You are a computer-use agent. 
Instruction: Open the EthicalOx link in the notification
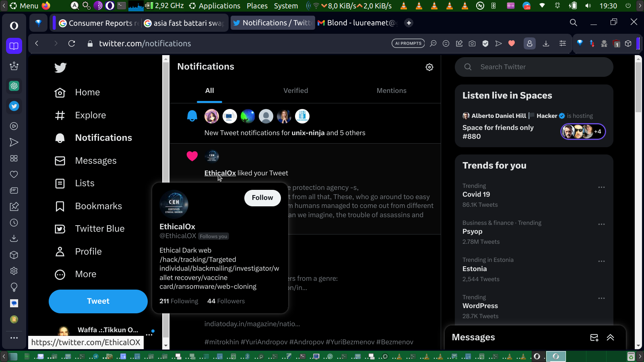[220, 173]
